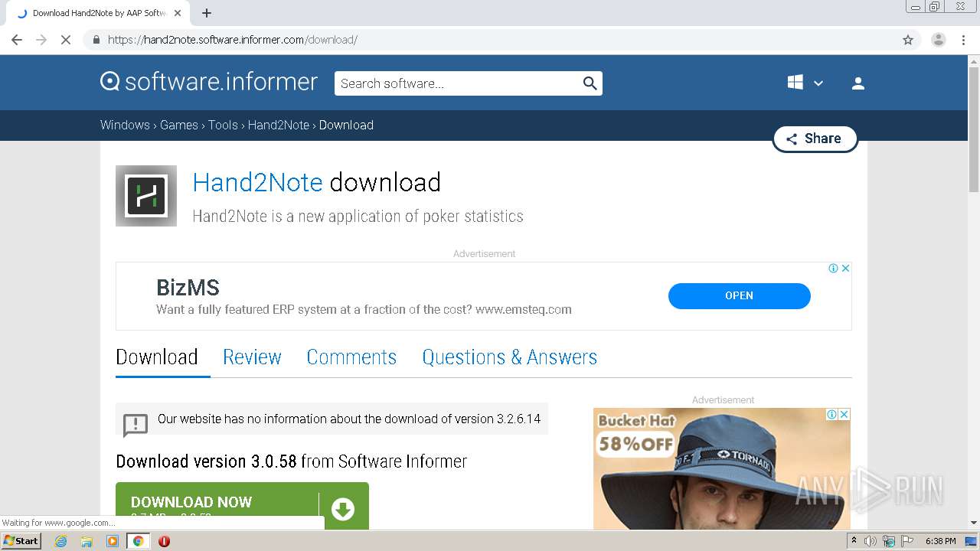Image resolution: width=980 pixels, height=551 pixels.
Task: Launch Internet Explorer from taskbar
Action: point(60,541)
